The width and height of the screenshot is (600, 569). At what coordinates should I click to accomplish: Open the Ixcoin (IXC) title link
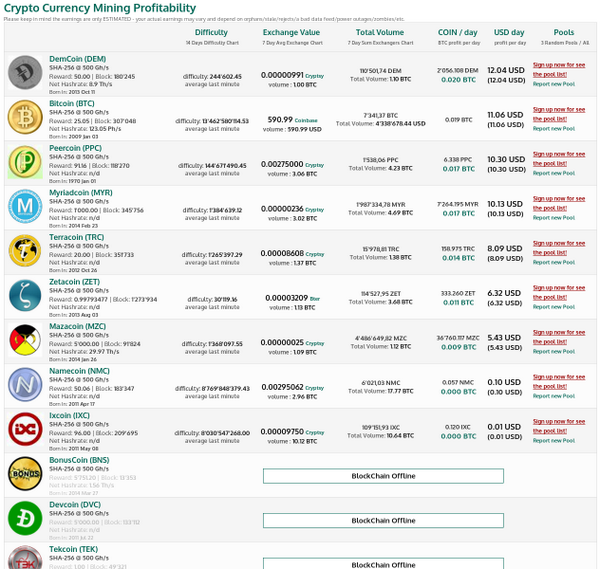69,416
